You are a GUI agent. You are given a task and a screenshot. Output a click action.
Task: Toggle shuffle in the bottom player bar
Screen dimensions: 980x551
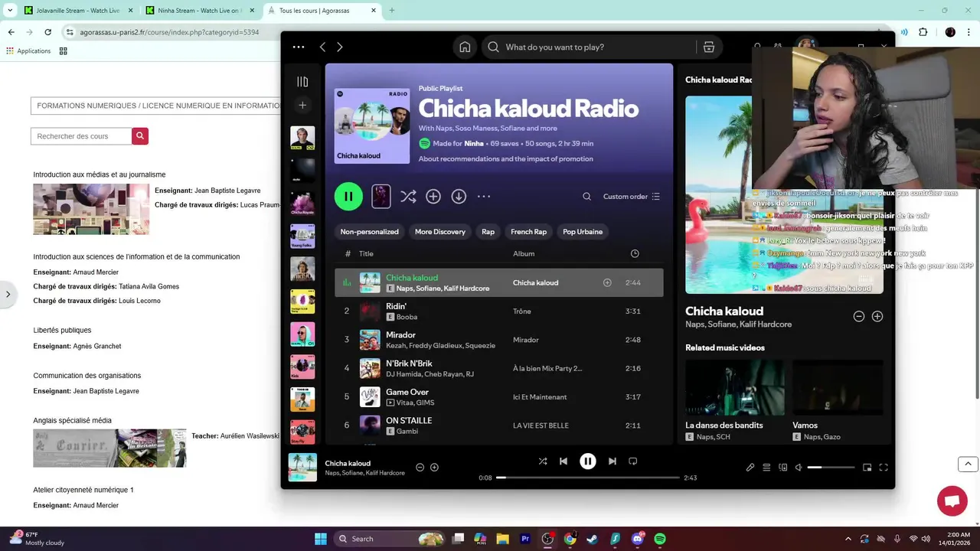coord(543,461)
